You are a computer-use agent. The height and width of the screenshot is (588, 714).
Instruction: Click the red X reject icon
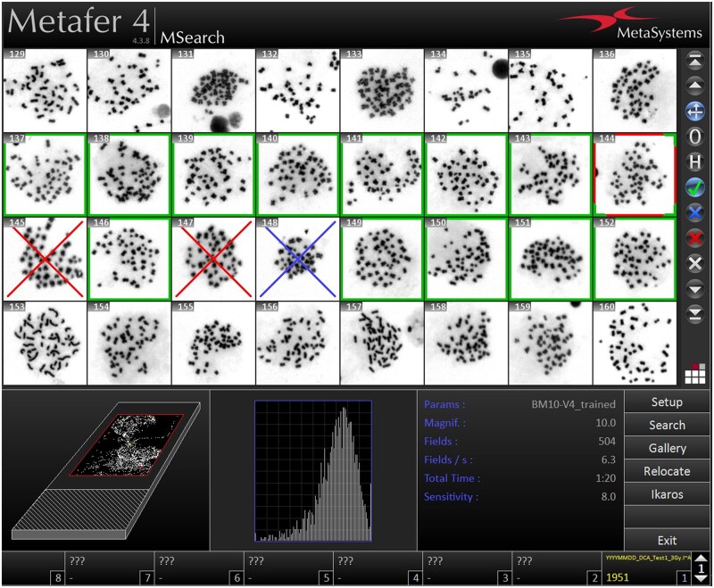tap(695, 238)
